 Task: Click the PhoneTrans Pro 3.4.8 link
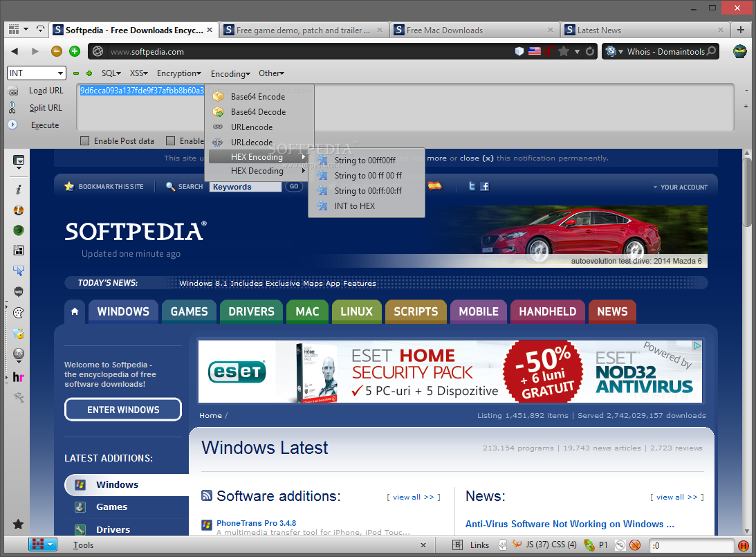pos(256,523)
